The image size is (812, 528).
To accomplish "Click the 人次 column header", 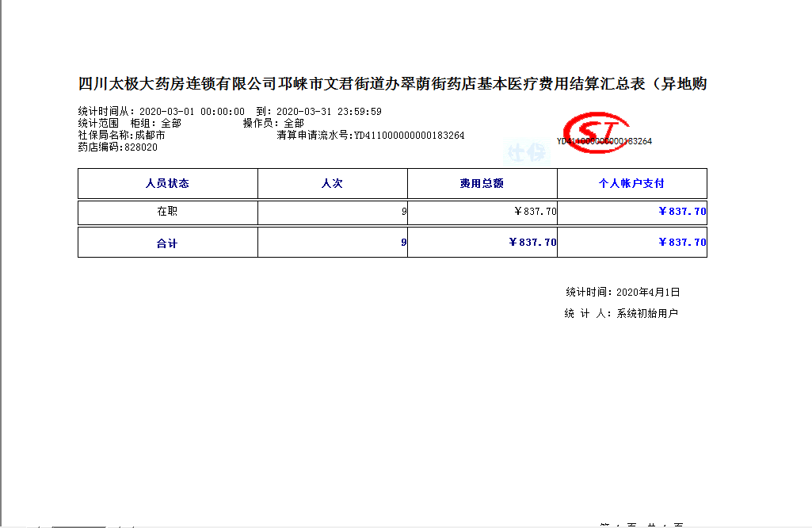I will tap(332, 183).
